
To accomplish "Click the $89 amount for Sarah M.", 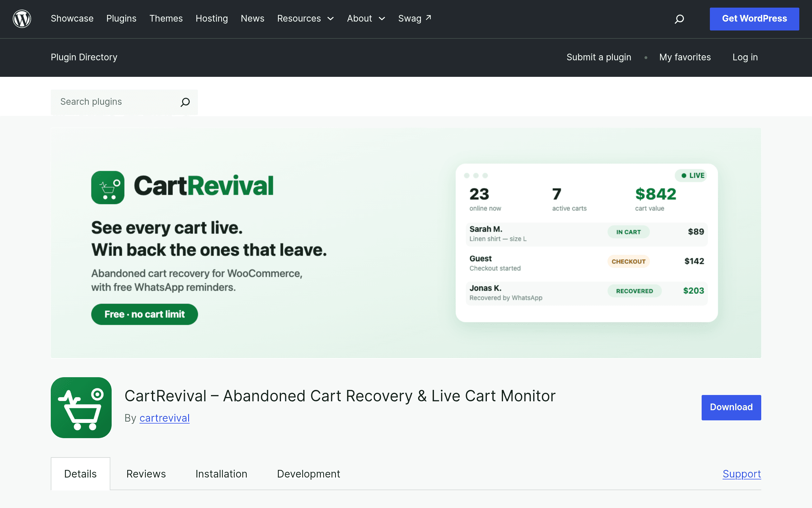I will 696,231.
